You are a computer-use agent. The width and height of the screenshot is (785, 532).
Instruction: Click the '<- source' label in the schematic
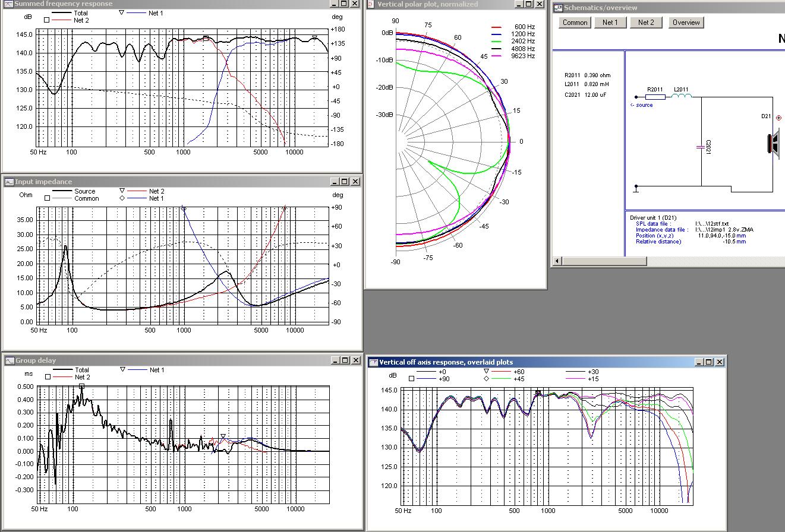coord(642,105)
